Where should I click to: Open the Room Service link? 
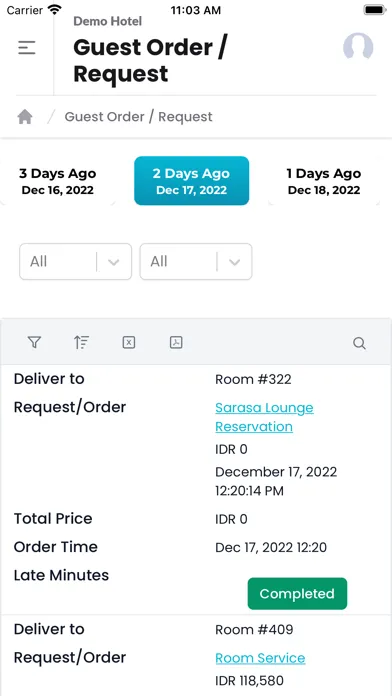tap(260, 658)
